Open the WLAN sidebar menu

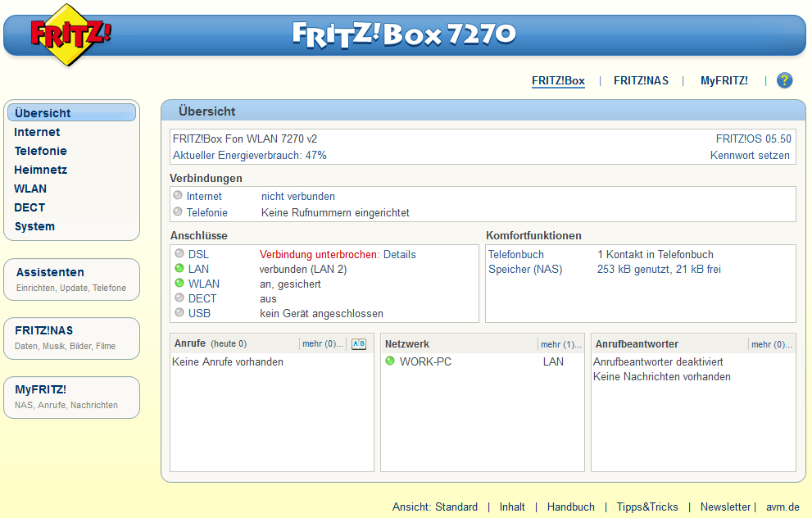coord(30,189)
